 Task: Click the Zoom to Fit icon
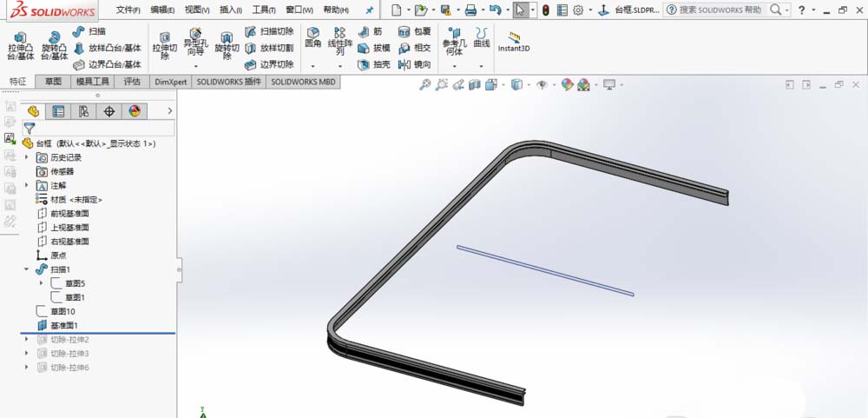pyautogui.click(x=425, y=84)
